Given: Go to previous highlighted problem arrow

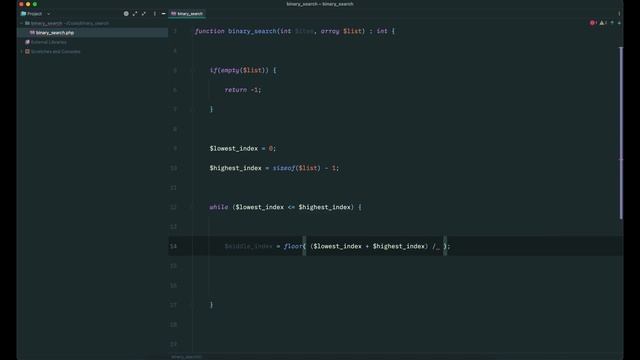Looking at the screenshot, I should click(612, 23).
